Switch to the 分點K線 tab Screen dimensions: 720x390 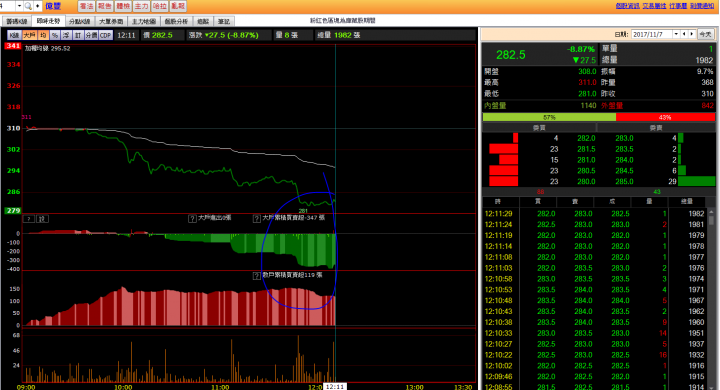(x=80, y=21)
